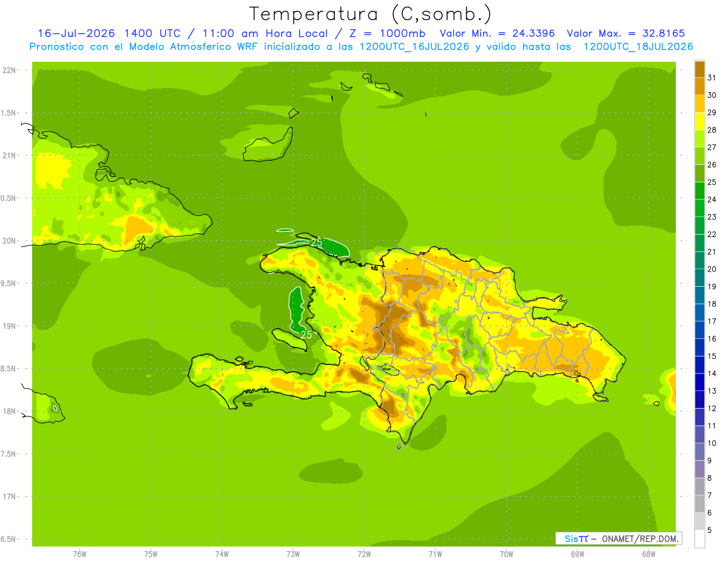Click the "72W" longitude label
Image resolution: width=728 pixels, height=562 pixels.
(x=364, y=554)
